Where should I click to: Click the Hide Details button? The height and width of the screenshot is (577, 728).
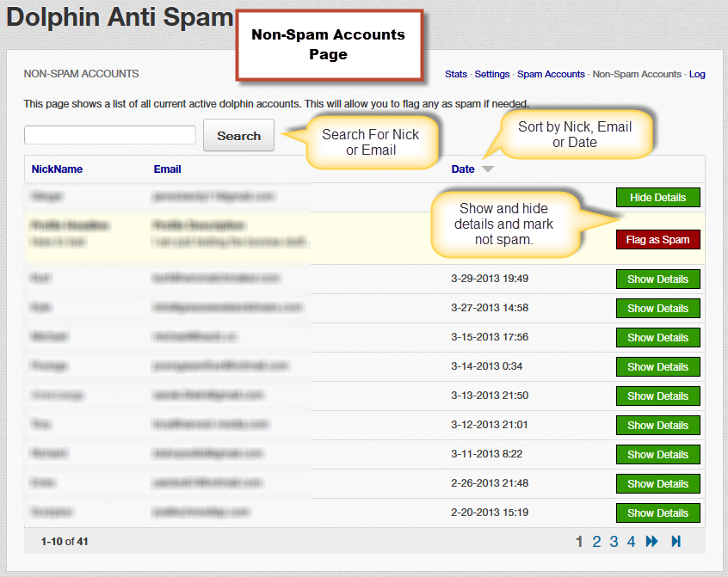(658, 198)
